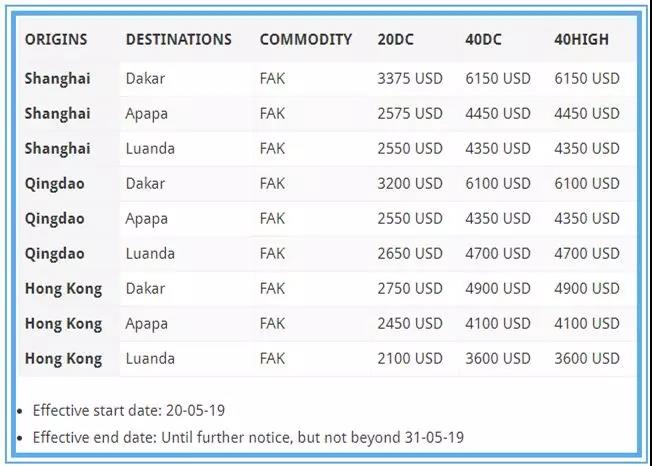
Task: Click the COMMODITY column header
Action: pyautogui.click(x=306, y=39)
